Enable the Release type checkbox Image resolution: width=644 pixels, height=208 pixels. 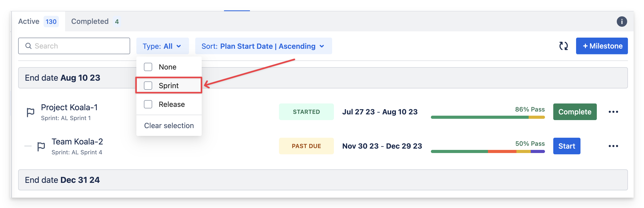(148, 104)
